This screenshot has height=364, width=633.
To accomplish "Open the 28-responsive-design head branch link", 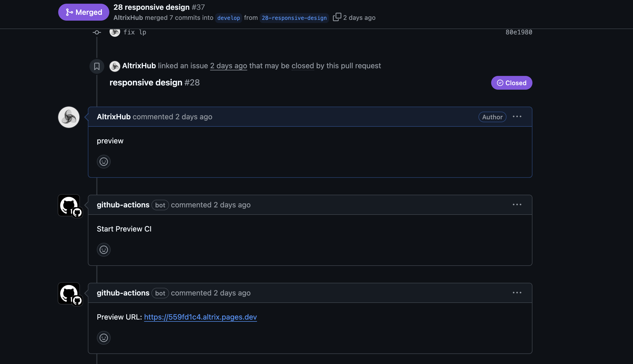I will click(x=294, y=18).
